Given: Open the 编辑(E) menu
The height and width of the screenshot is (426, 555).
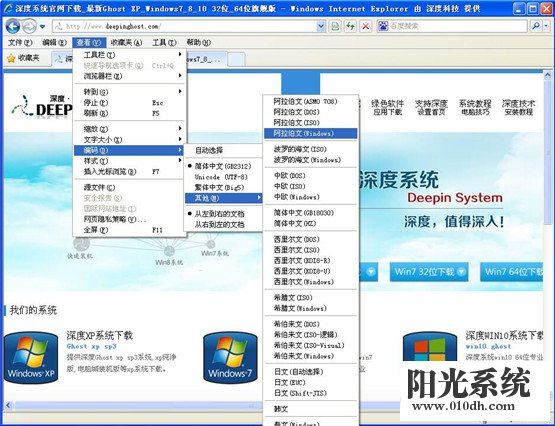Looking at the screenshot, I should click(54, 42).
